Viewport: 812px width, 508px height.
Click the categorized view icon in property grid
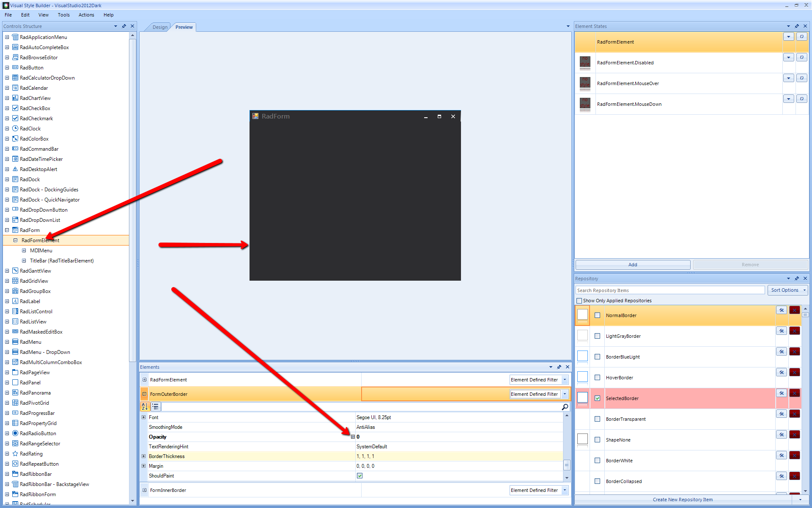pos(156,407)
